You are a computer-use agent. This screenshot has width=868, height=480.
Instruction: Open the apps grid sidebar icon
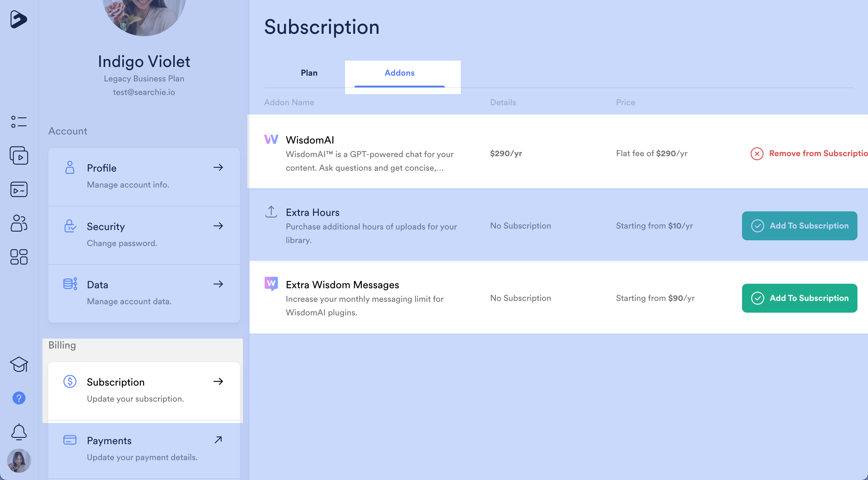click(x=19, y=257)
